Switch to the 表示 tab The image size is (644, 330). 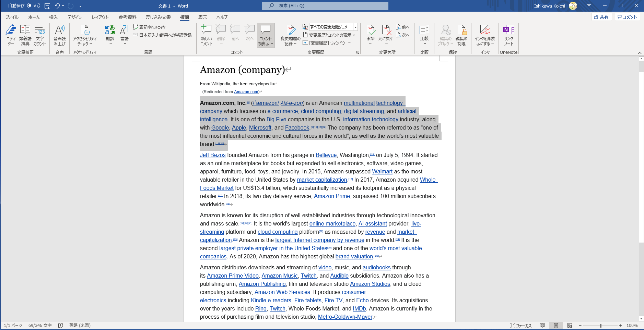(x=203, y=17)
